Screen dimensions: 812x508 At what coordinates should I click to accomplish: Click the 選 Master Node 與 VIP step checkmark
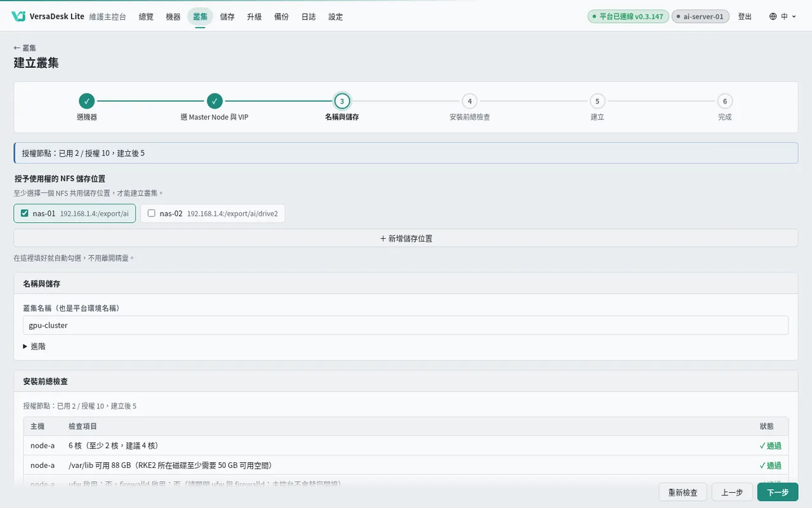click(x=214, y=101)
